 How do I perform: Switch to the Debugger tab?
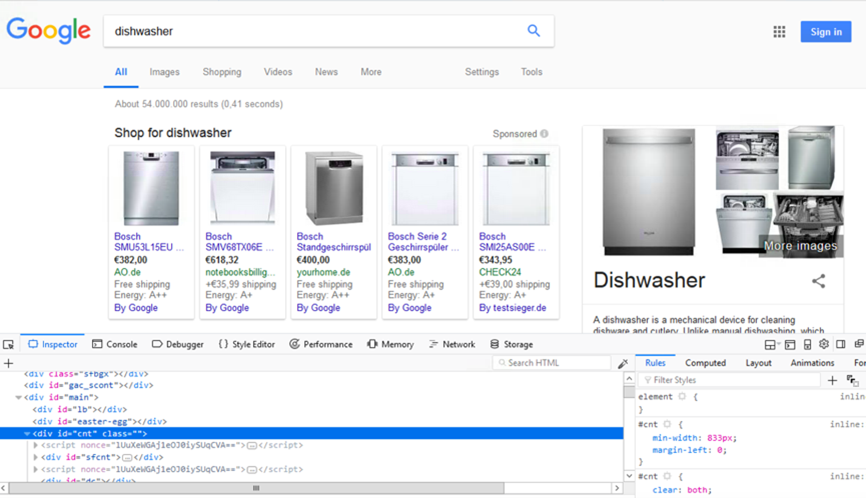[178, 345]
